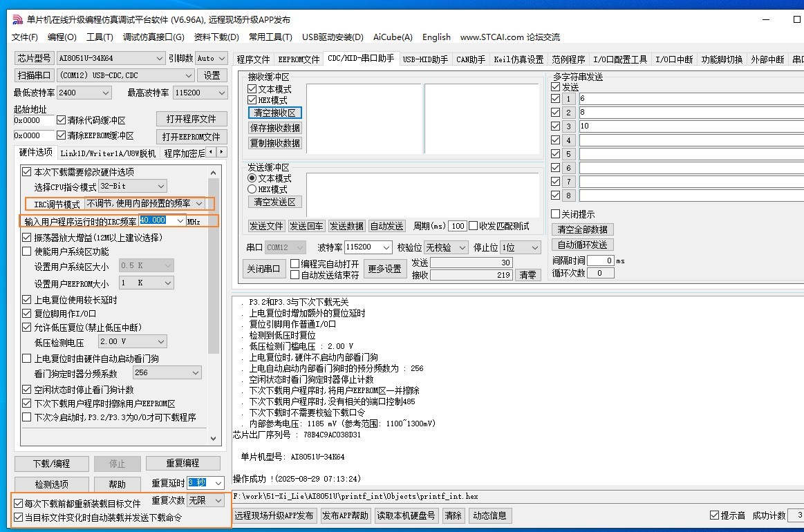The width and height of the screenshot is (804, 532).
Task: Uncheck the 提示音 checkbox
Action: pyautogui.click(x=715, y=515)
